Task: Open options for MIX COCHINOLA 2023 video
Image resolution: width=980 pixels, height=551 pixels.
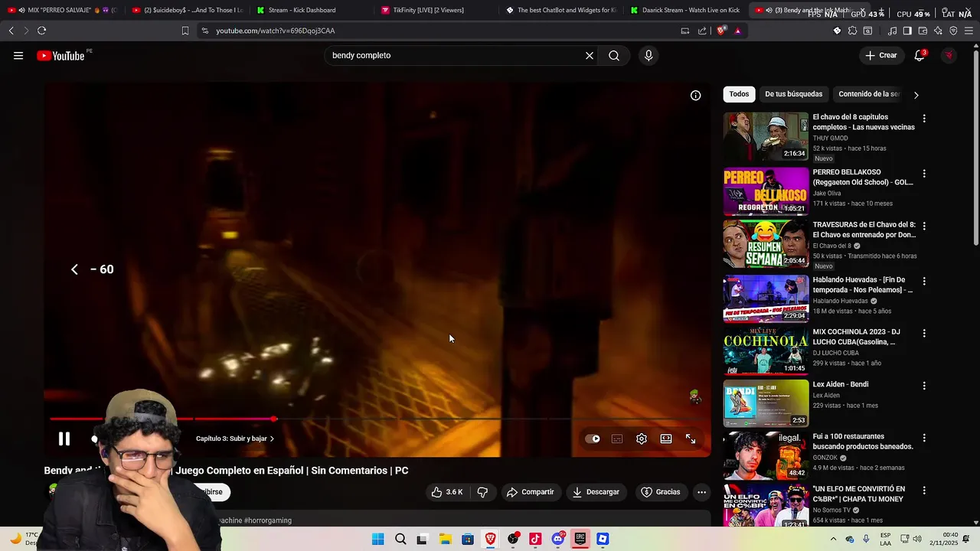Action: click(x=924, y=334)
